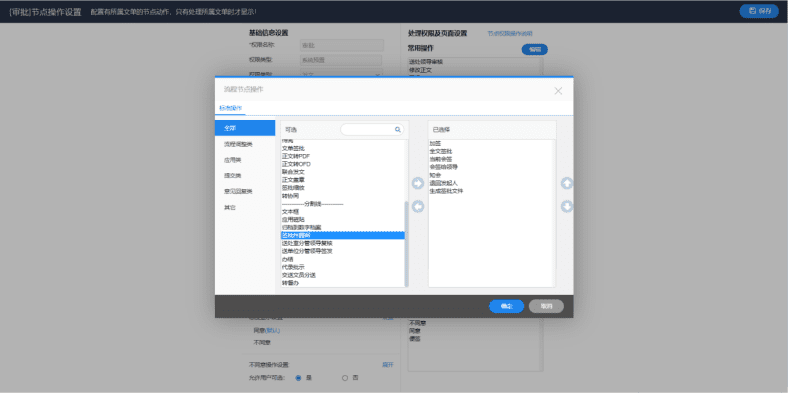Select 正文转OFD in available list
This screenshot has height=393, width=788.
point(342,164)
